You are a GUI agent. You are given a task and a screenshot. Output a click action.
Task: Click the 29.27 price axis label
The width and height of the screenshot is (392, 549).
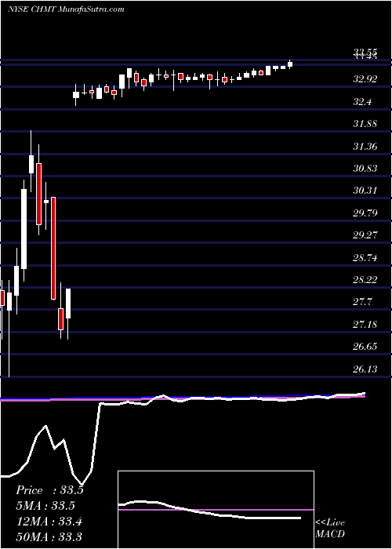tap(365, 235)
